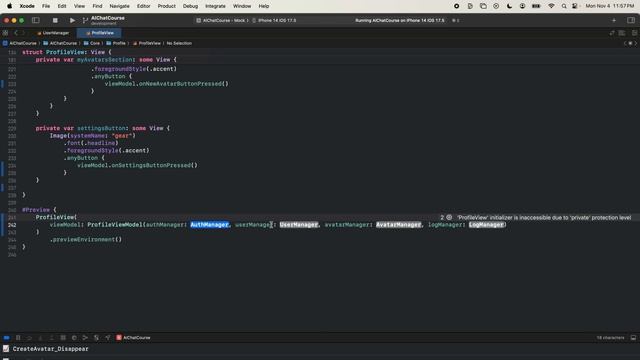The width and height of the screenshot is (640, 360).
Task: Open the Debug View Hierarchy button
Action: click(x=63, y=338)
